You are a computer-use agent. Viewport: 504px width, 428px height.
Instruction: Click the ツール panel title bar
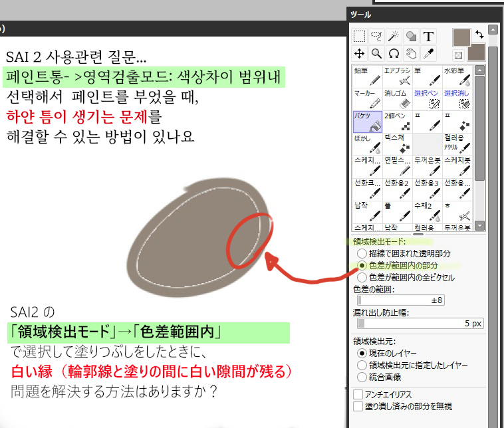point(425,15)
